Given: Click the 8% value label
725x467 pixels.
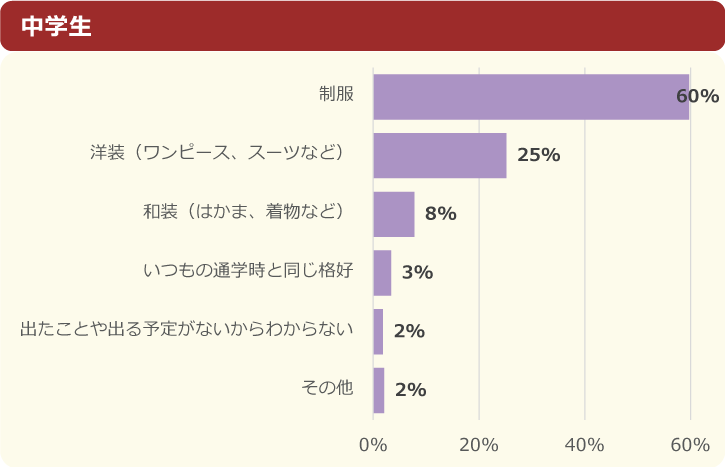Looking at the screenshot, I should pos(440,214).
